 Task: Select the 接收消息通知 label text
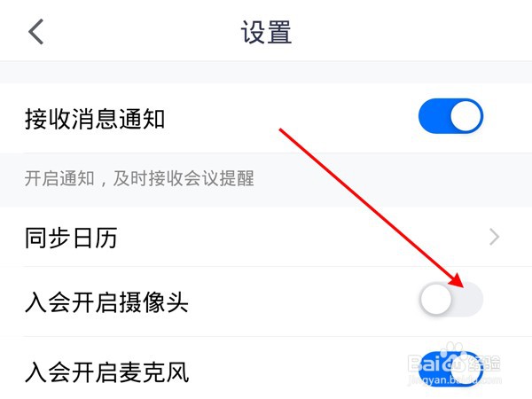[x=95, y=119]
